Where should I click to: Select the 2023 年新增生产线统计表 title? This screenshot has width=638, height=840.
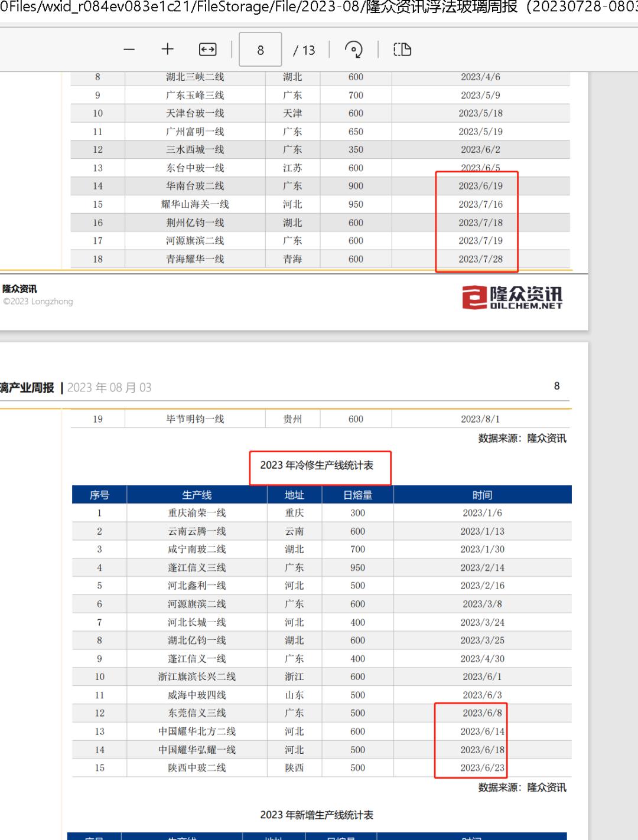(x=319, y=813)
